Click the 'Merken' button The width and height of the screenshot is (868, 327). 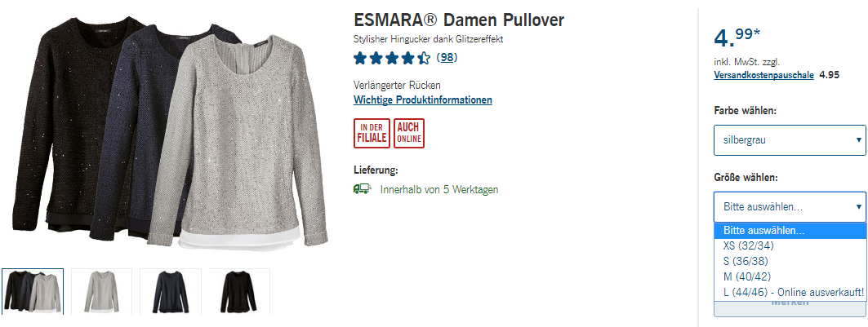[790, 308]
